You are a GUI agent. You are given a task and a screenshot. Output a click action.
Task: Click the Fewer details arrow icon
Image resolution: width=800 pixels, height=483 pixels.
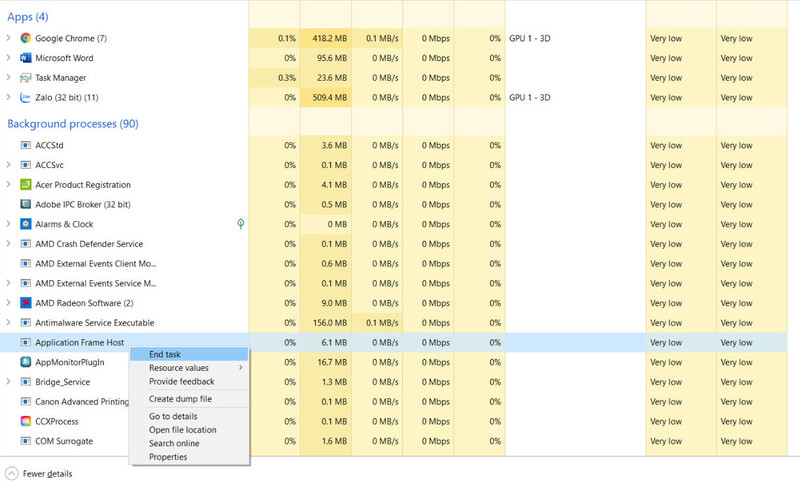(11, 474)
